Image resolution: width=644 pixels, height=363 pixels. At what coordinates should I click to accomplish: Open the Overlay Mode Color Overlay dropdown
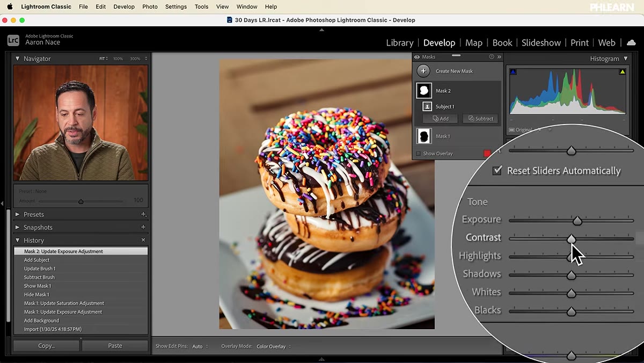(273, 346)
